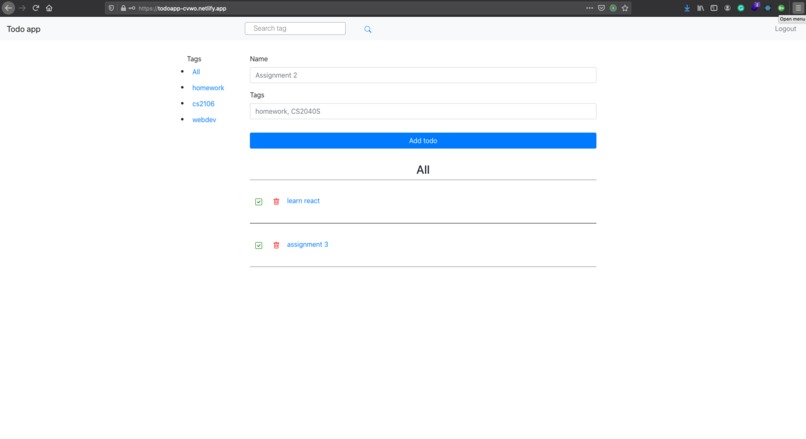Viewport: 806px width, 439px height.
Task: Click the Tags label above the tags field
Action: click(257, 95)
